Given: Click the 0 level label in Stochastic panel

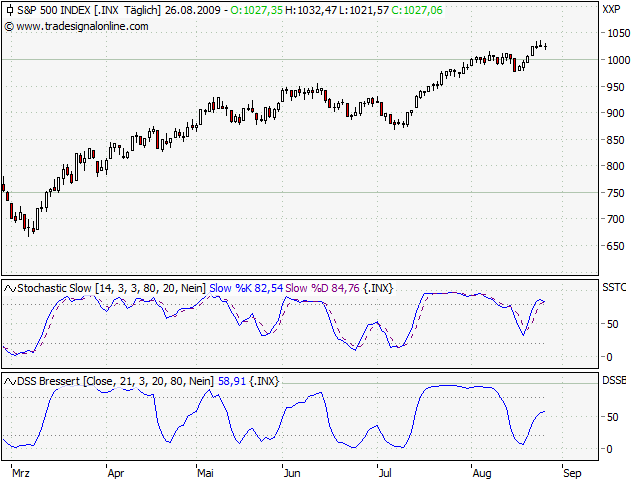Looking at the screenshot, I should tap(609, 357).
